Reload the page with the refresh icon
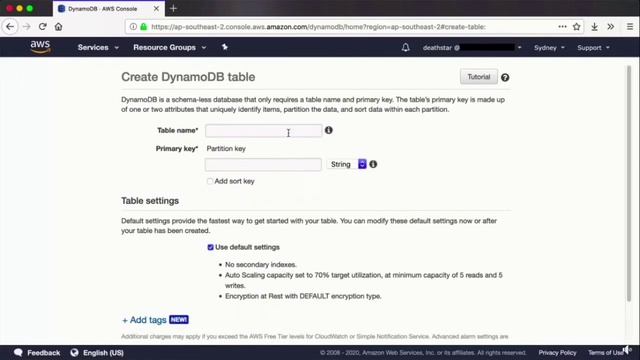Screen dimensions: 640x360 pyautogui.click(x=42, y=27)
